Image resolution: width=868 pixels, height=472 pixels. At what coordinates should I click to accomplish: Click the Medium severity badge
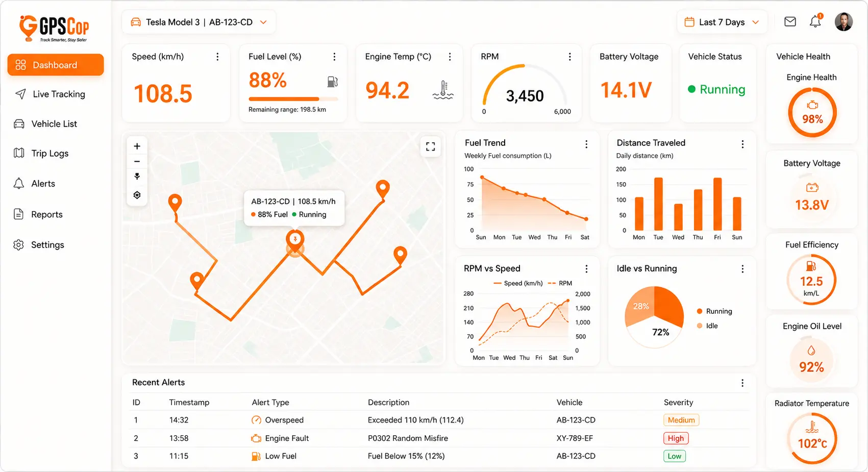pos(681,420)
